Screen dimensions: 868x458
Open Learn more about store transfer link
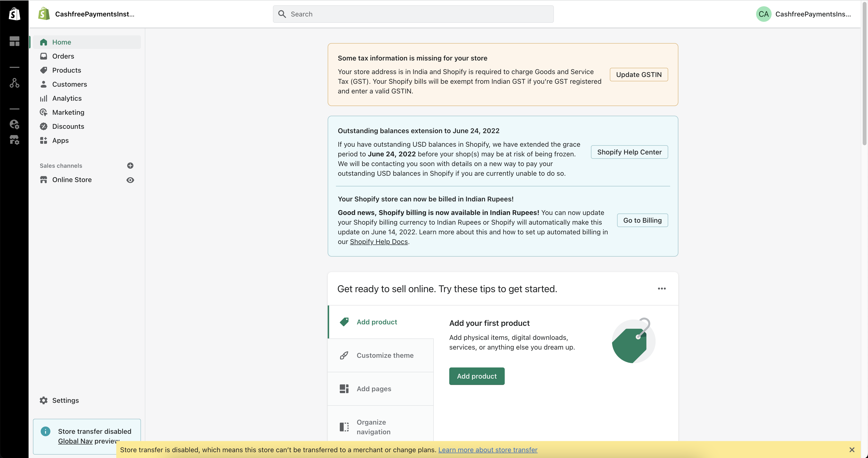click(488, 450)
